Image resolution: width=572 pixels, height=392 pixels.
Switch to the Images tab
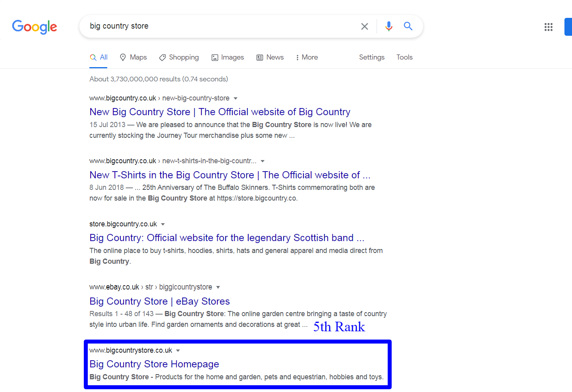pyautogui.click(x=228, y=57)
